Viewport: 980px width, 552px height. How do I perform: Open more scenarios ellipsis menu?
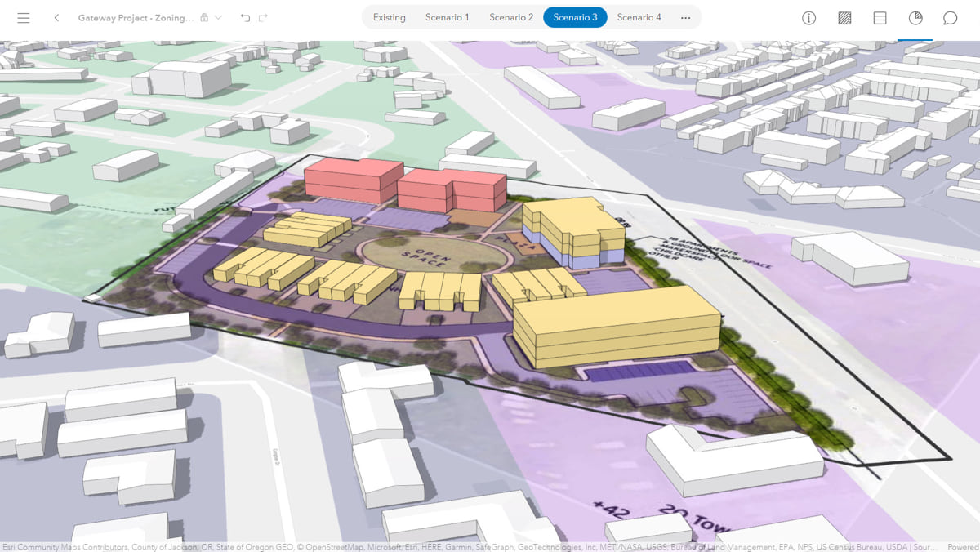click(685, 17)
